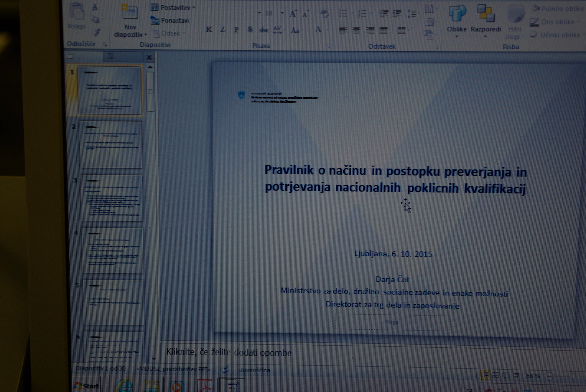586x392 pixels.
Task: Click the numbered list icon
Action: [362, 13]
